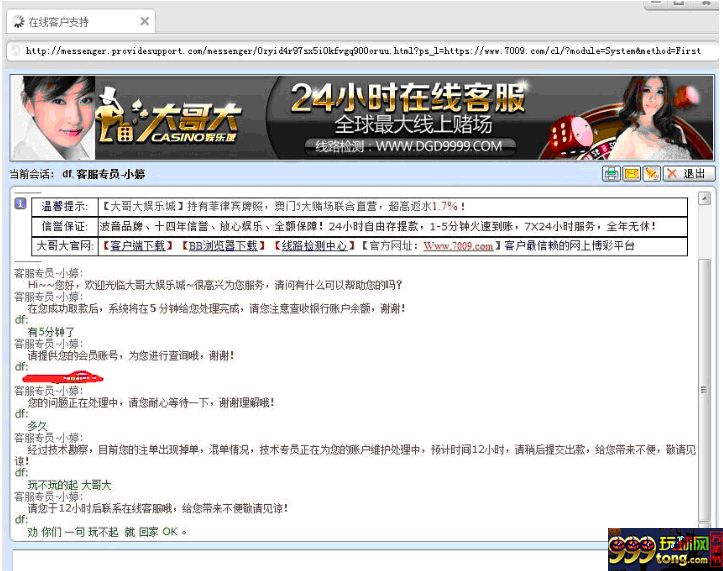Click the message '请提供您的会员账号'

point(131,355)
